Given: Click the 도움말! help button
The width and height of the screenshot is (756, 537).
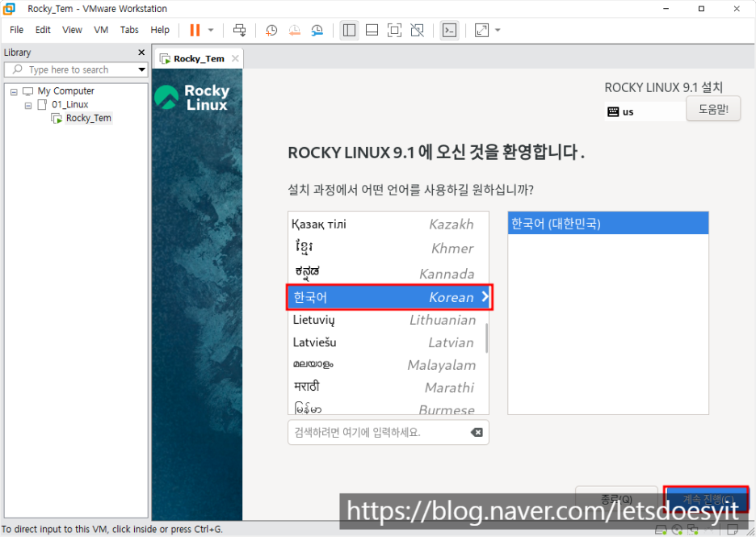Looking at the screenshot, I should 713,109.
